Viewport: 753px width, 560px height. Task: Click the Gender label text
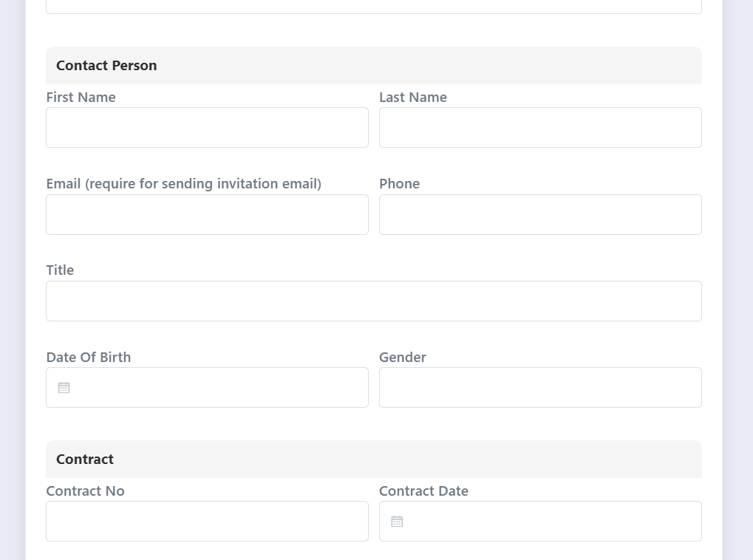coord(403,358)
